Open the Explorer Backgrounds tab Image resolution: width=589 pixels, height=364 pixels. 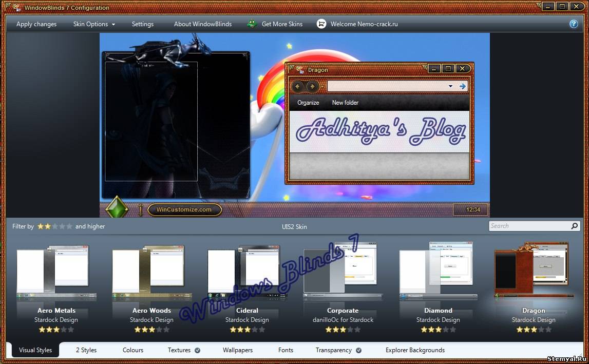click(x=415, y=350)
